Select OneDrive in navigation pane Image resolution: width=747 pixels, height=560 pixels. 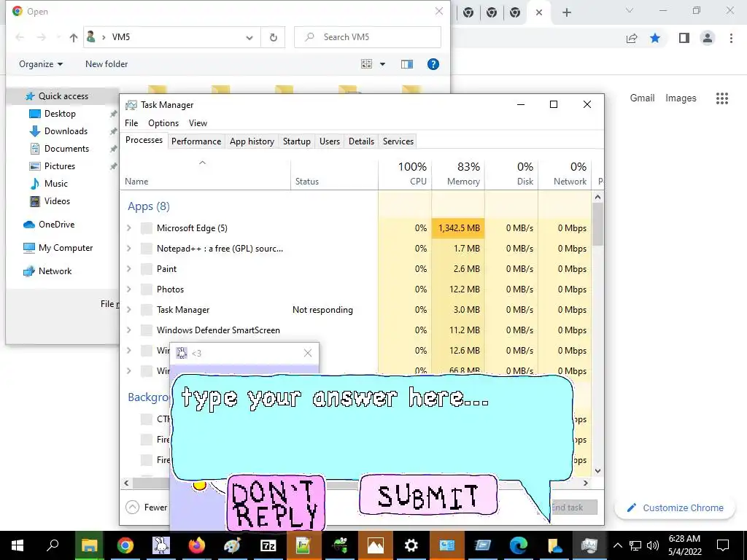pyautogui.click(x=56, y=225)
